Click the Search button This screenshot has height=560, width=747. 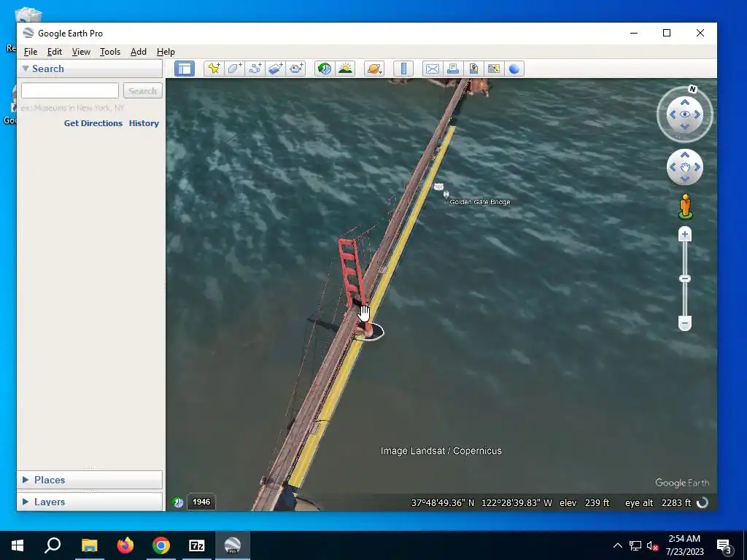click(x=142, y=90)
